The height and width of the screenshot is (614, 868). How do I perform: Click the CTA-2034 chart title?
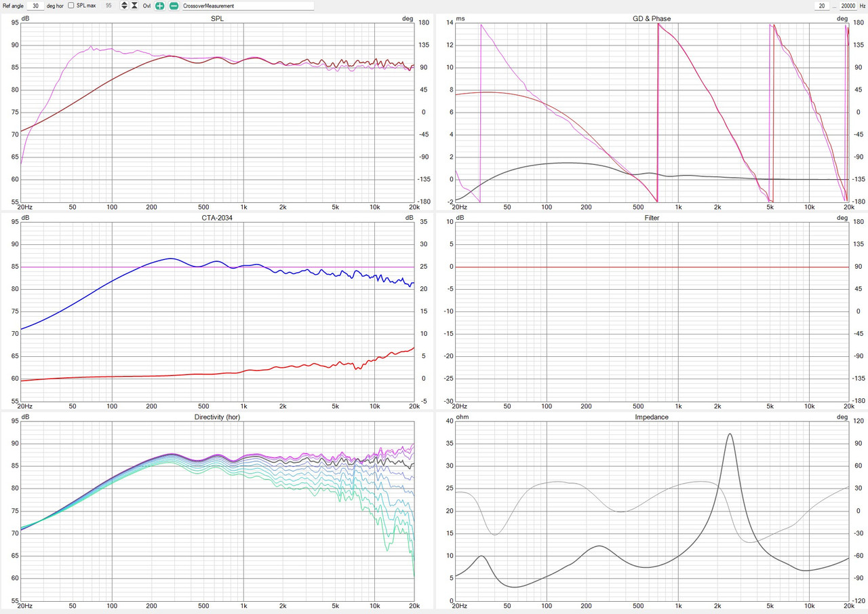pyautogui.click(x=217, y=218)
